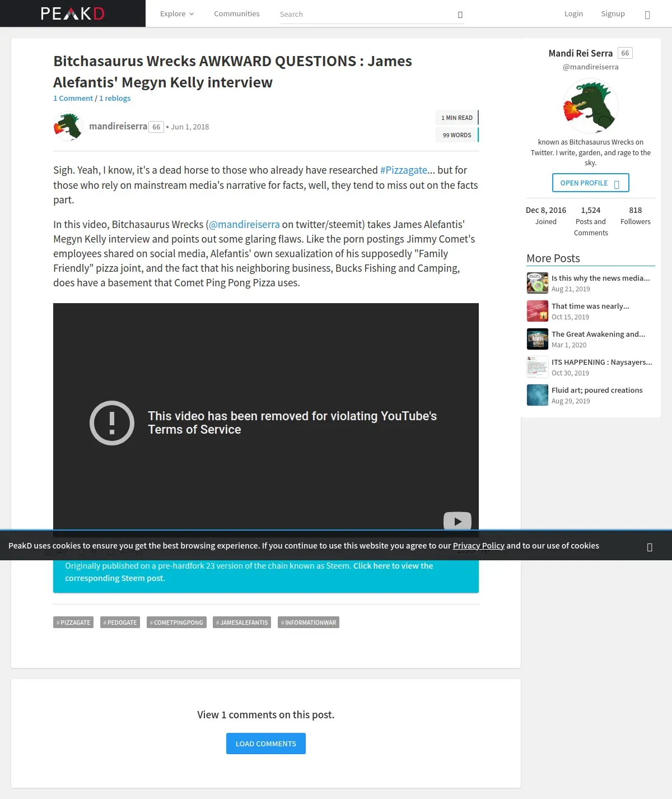Open the PEDOGATE tag

click(x=120, y=623)
